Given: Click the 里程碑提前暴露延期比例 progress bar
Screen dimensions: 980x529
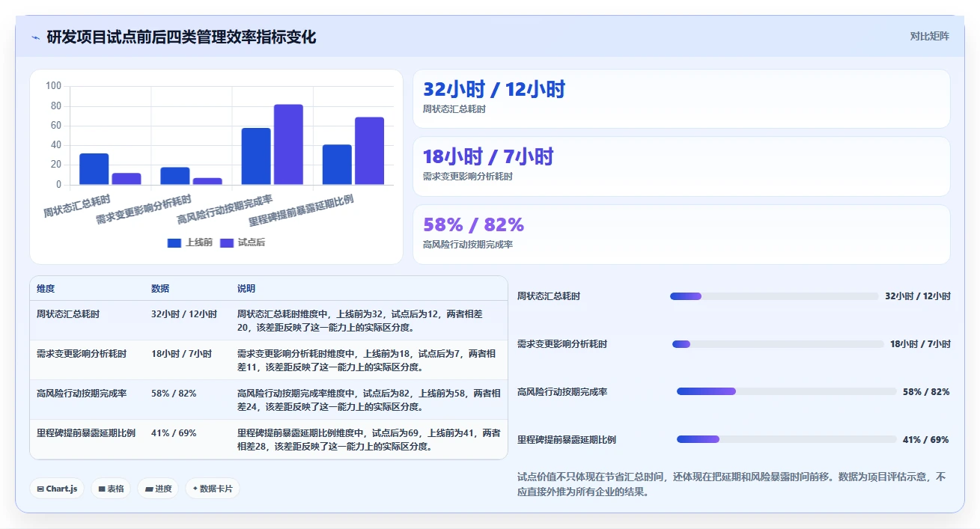Looking at the screenshot, I should click(x=786, y=439).
